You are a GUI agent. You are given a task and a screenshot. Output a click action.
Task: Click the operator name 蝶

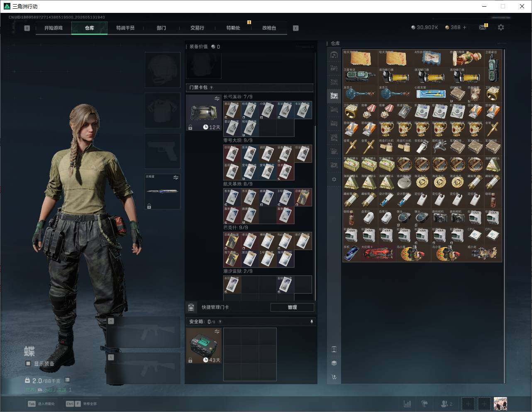29,351
